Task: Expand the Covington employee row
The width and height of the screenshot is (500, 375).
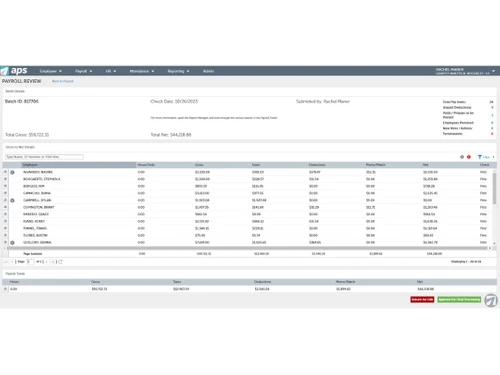Action: coord(5,207)
